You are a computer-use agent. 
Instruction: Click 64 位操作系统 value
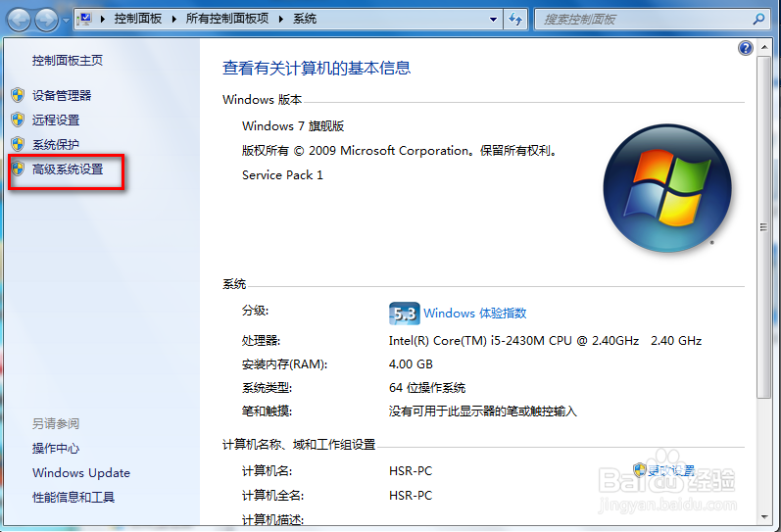[x=427, y=388]
